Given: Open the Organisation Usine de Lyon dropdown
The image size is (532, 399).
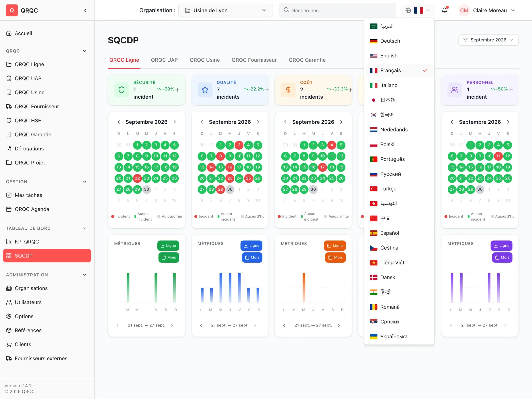Looking at the screenshot, I should coord(226,10).
